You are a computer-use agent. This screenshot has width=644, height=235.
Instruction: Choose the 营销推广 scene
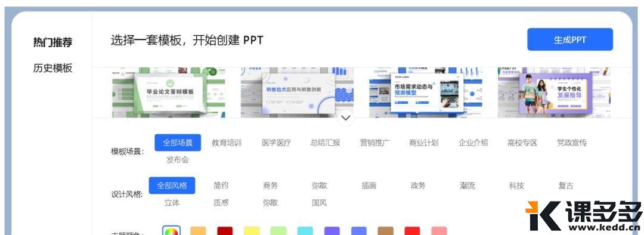coord(374,143)
